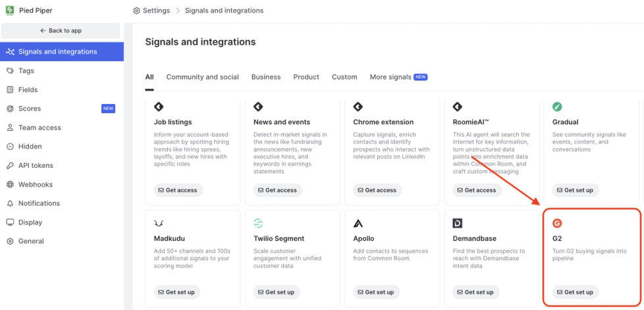Open Webhooks settings page

(36, 184)
